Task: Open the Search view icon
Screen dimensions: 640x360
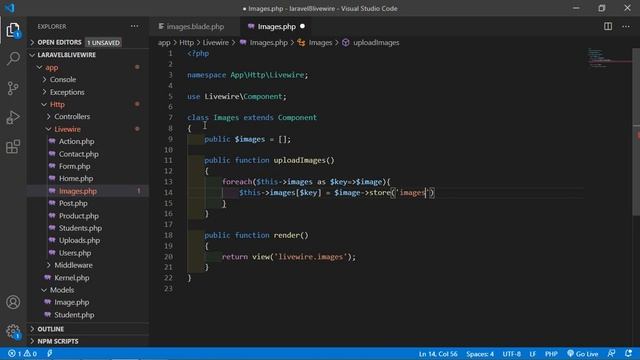Action: (x=13, y=59)
